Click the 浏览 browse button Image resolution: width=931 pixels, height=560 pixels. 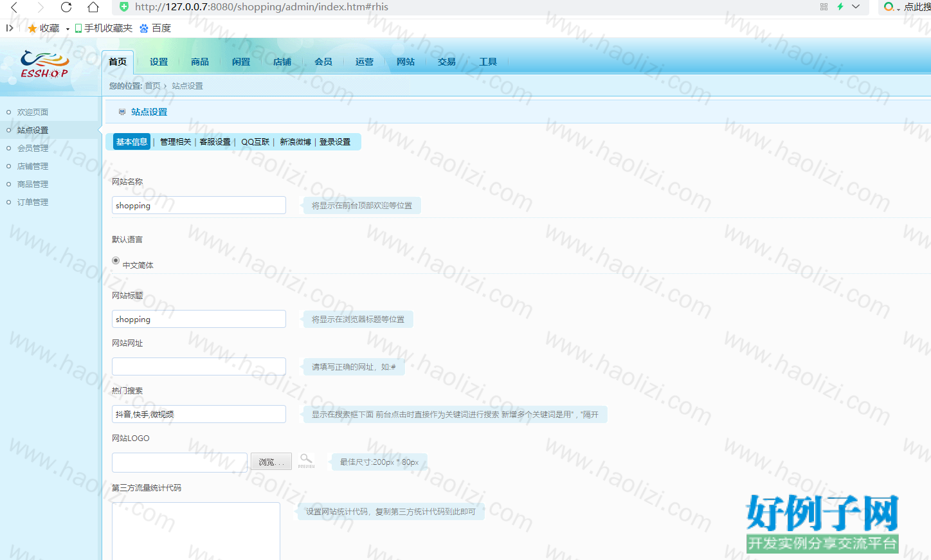pyautogui.click(x=271, y=462)
